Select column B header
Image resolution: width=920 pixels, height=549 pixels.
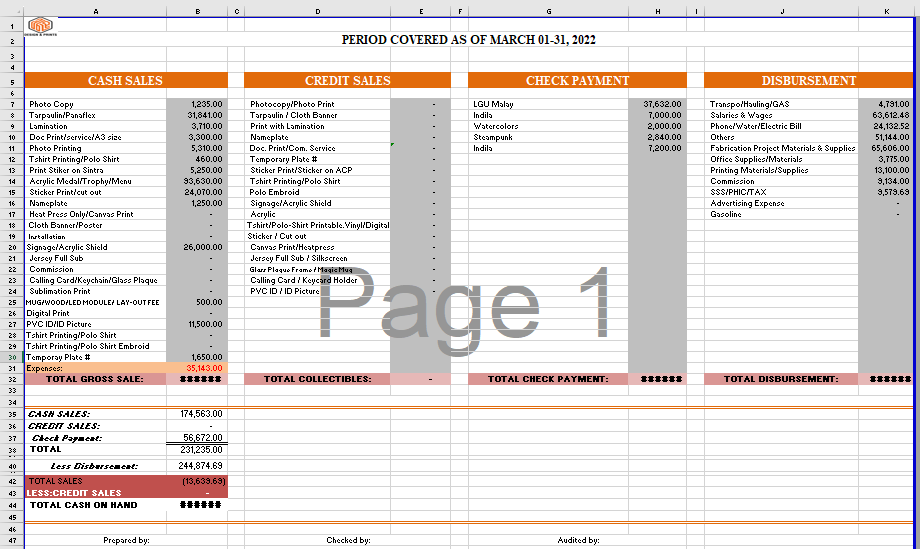(x=197, y=11)
